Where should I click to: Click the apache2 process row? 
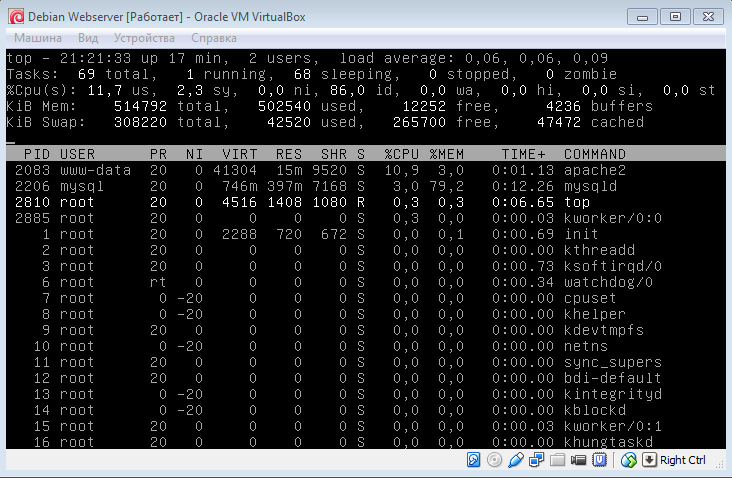click(x=366, y=170)
